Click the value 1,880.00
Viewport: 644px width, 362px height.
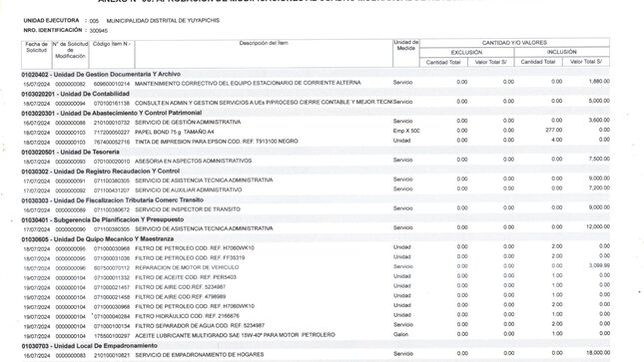tap(599, 81)
